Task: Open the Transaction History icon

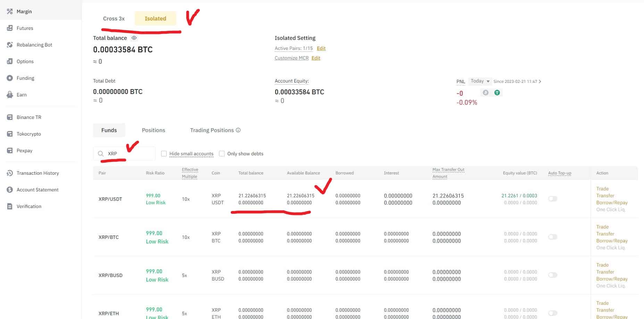Action: [x=10, y=173]
